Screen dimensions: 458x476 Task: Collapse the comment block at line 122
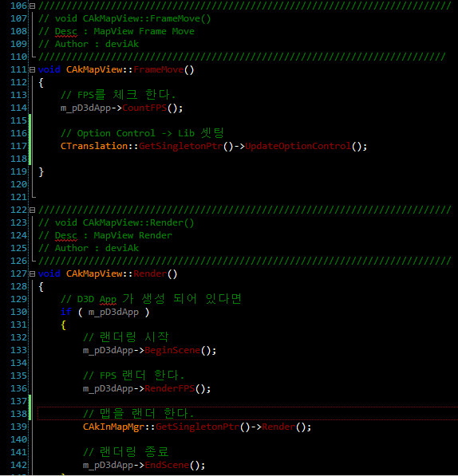[x=32, y=210]
